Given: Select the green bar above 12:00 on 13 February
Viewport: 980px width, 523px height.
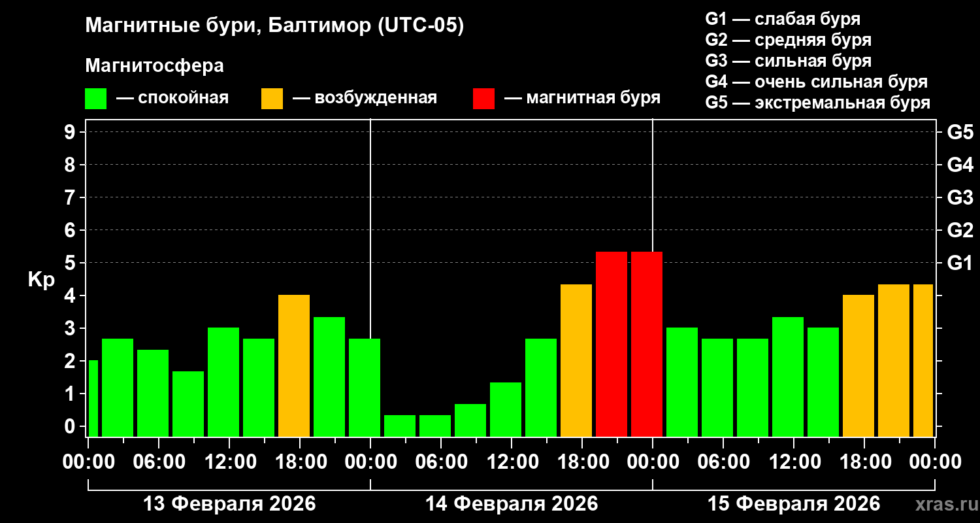Looking at the screenshot, I should click(223, 382).
